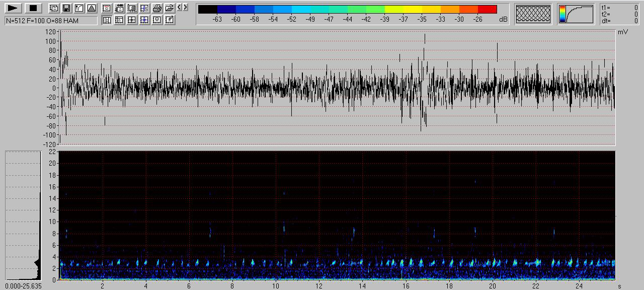Click the bell-shaped window function icon
Screen dimensions: 644x290
(91, 8)
